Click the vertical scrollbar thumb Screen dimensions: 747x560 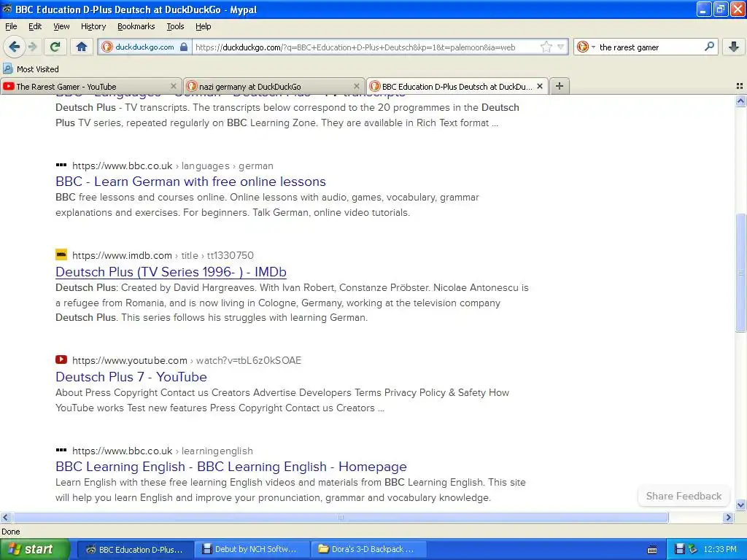pyautogui.click(x=740, y=273)
